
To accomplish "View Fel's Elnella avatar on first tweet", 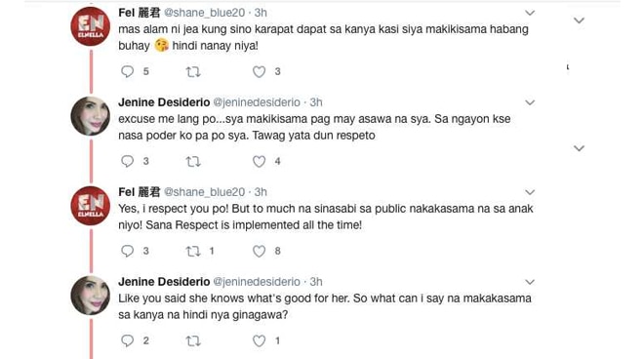I will (91, 26).
